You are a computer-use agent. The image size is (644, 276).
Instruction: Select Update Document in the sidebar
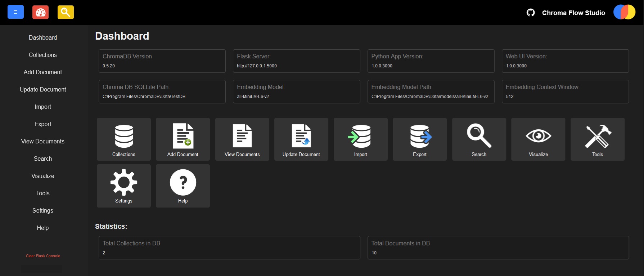[43, 89]
